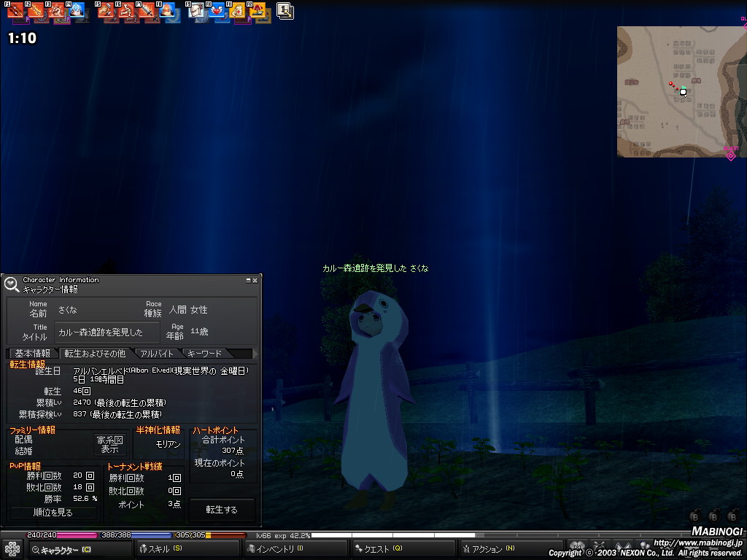The height and width of the screenshot is (560, 747).
Task: Click the win rate 52.6 %
Action: tap(85, 499)
